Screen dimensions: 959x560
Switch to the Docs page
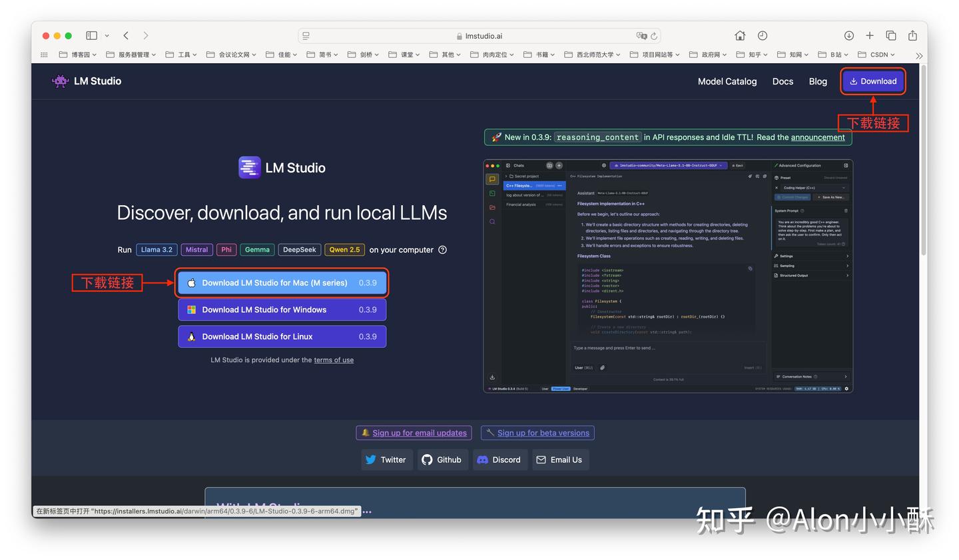[783, 81]
